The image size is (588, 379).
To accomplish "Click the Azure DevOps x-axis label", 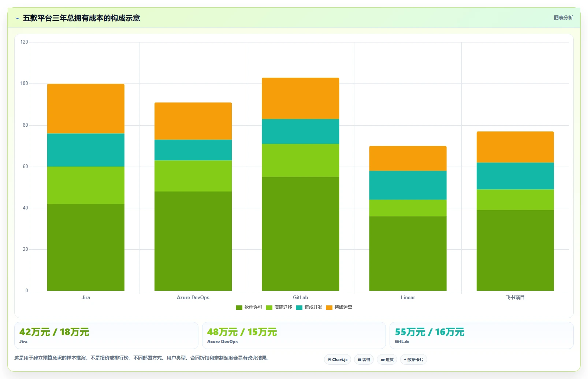I will 193,297.
